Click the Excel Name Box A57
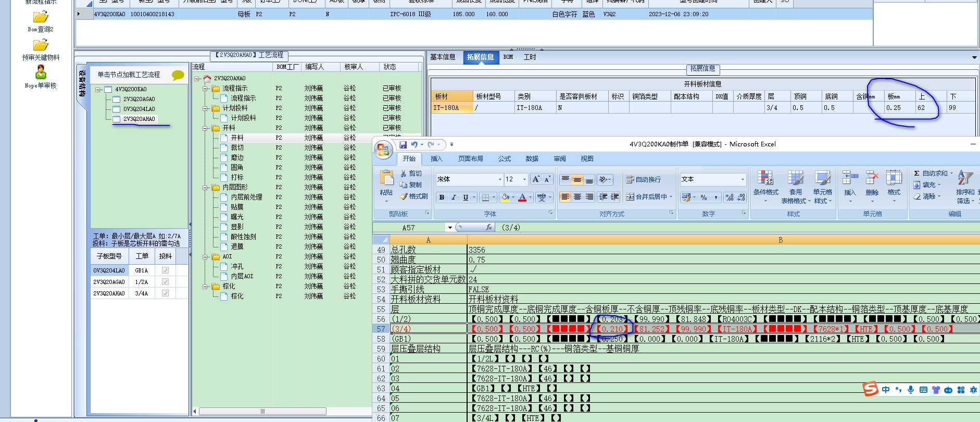The image size is (980, 422). click(x=410, y=228)
